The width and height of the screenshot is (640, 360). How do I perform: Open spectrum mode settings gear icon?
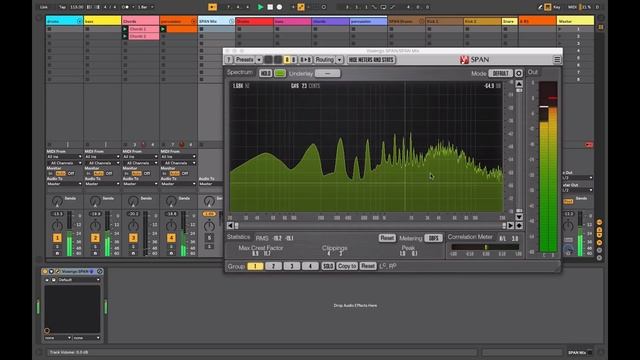tap(518, 73)
